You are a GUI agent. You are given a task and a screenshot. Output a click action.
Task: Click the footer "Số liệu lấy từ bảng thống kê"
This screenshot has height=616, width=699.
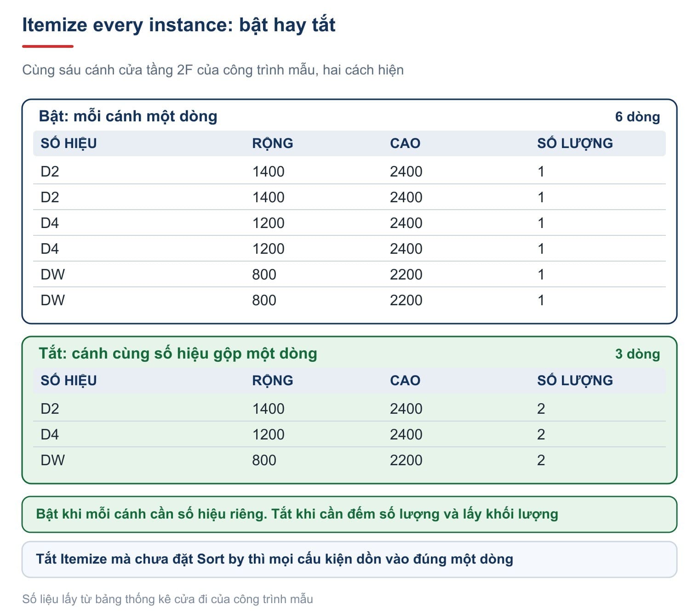tap(167, 599)
